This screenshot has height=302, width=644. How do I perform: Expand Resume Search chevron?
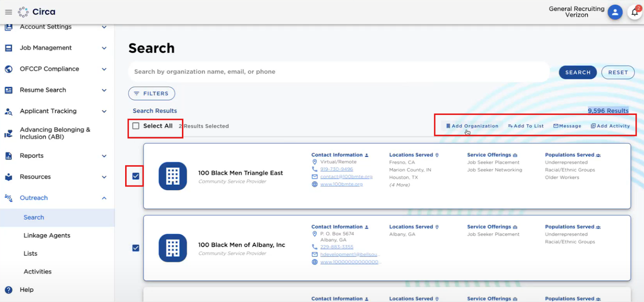104,90
